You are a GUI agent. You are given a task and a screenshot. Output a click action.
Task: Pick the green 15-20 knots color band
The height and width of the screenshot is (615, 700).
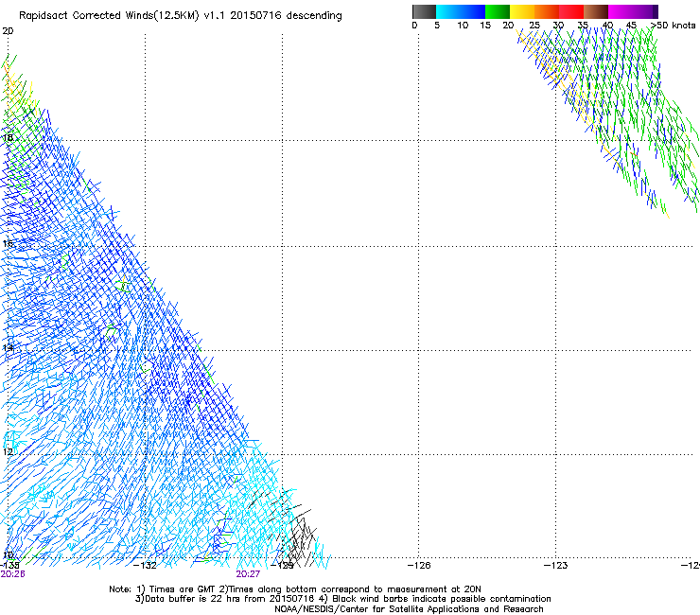pos(498,11)
